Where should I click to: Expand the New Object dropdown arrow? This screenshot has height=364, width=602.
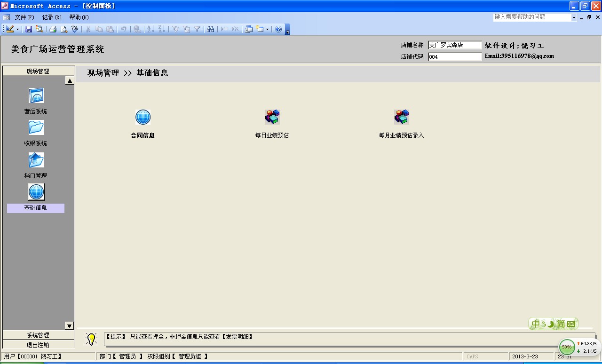[267, 29]
